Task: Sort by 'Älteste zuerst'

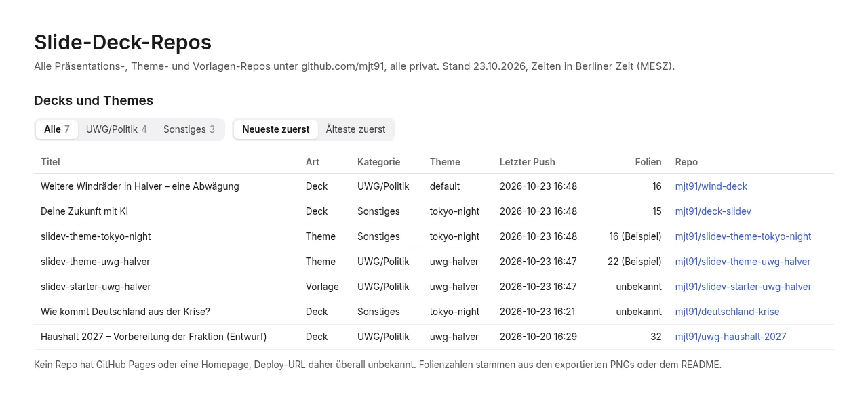Action: pos(355,129)
